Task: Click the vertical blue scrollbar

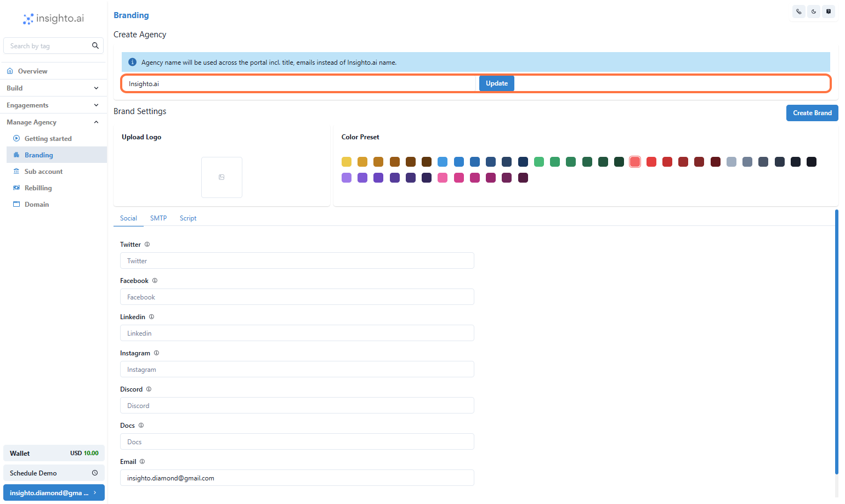Action: tap(837, 342)
